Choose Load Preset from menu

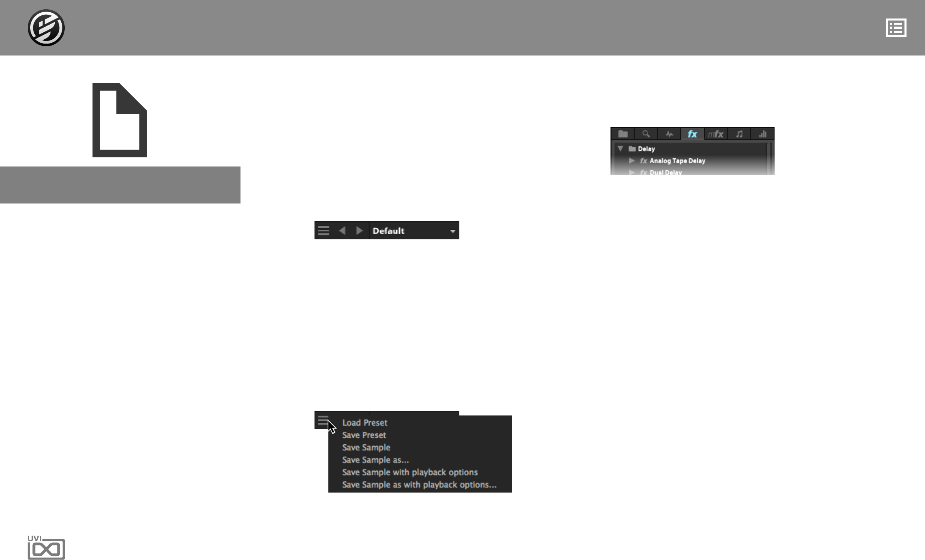365,423
